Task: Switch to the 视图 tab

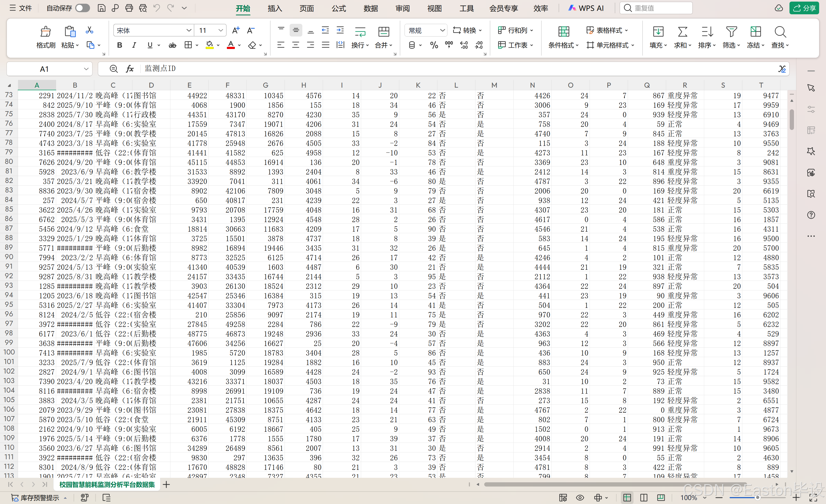Action: coord(434,8)
